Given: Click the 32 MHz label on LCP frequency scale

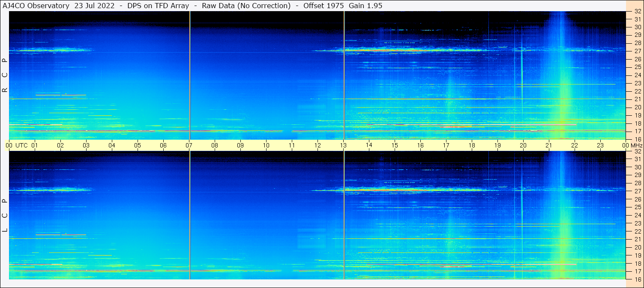Looking at the screenshot, I should 637,152.
